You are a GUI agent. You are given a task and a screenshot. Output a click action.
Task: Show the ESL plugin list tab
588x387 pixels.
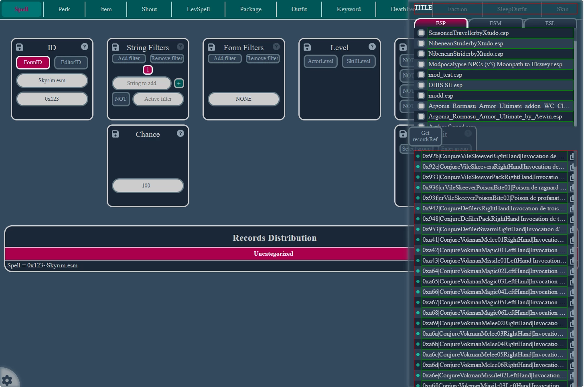[550, 23]
